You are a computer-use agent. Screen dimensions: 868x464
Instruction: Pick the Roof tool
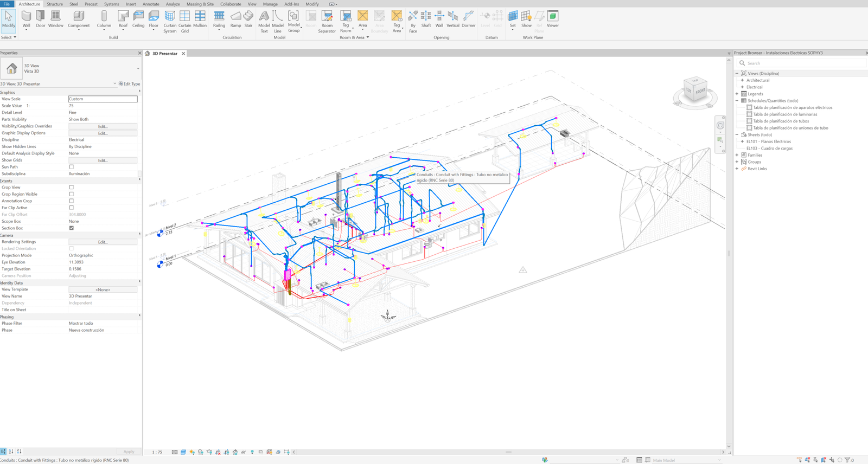(123, 20)
